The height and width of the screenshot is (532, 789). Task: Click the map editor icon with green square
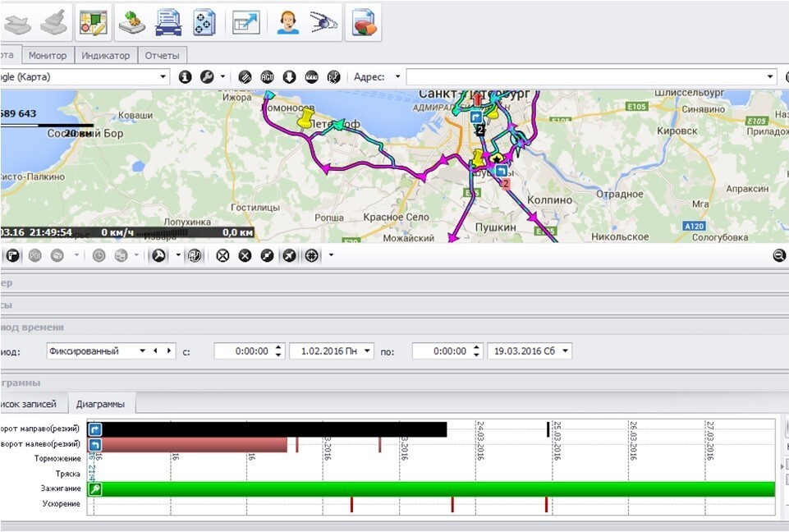[94, 22]
